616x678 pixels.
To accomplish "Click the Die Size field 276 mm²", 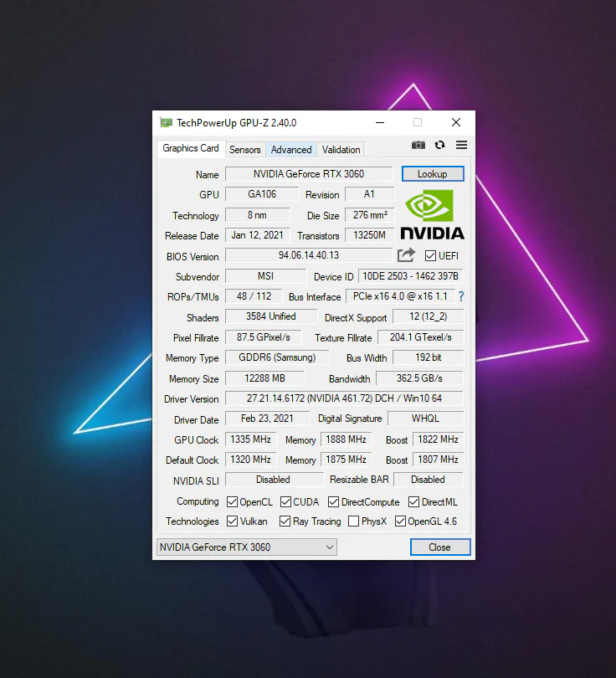I will tap(370, 215).
